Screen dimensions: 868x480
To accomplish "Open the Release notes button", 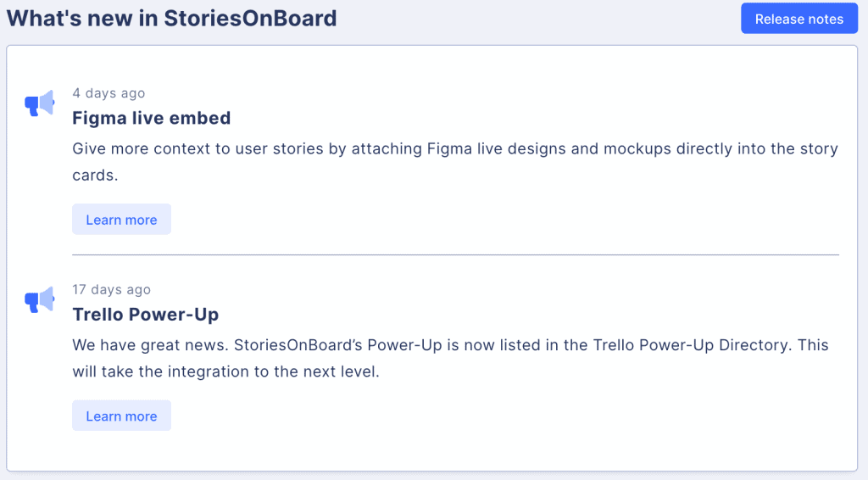I will pyautogui.click(x=799, y=19).
